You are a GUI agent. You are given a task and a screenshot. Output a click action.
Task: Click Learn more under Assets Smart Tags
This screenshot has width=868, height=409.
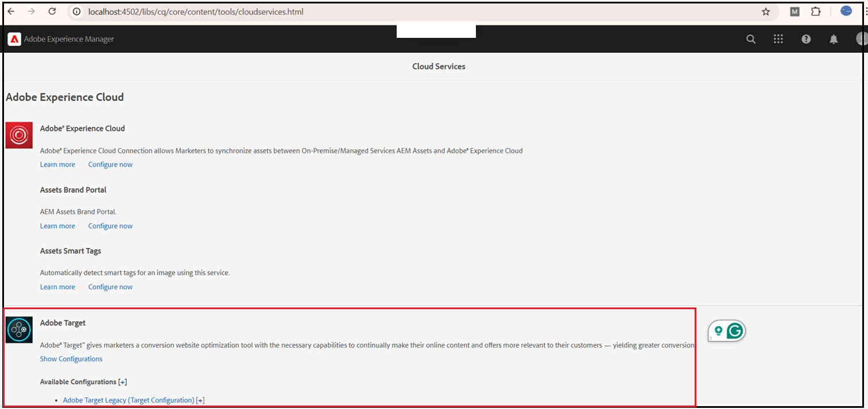tap(57, 287)
